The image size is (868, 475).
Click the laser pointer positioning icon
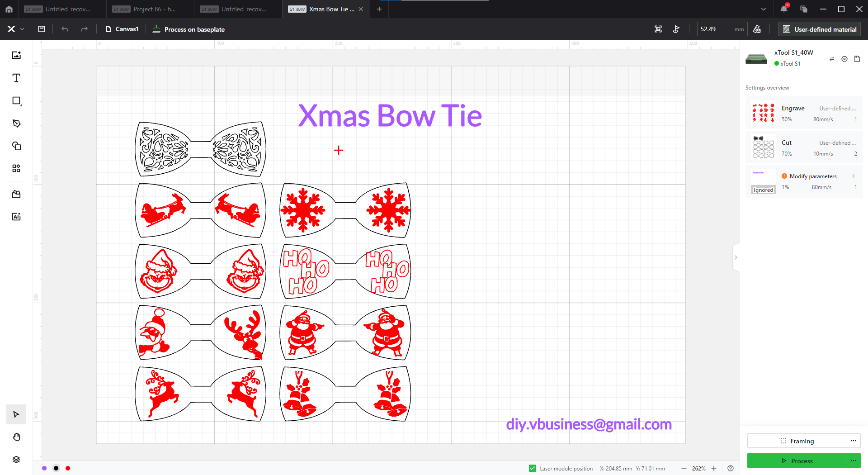point(676,29)
